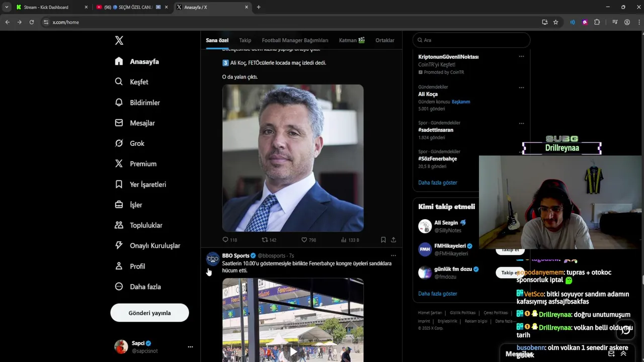This screenshot has height=362, width=644.
Task: Open #SözFenerbahçe trend
Action: click(437, 159)
